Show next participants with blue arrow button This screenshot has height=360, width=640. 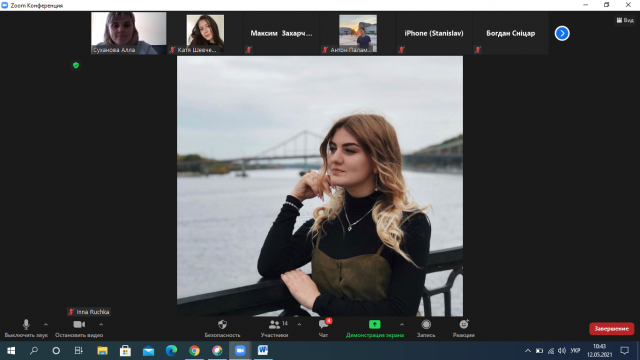(x=562, y=33)
